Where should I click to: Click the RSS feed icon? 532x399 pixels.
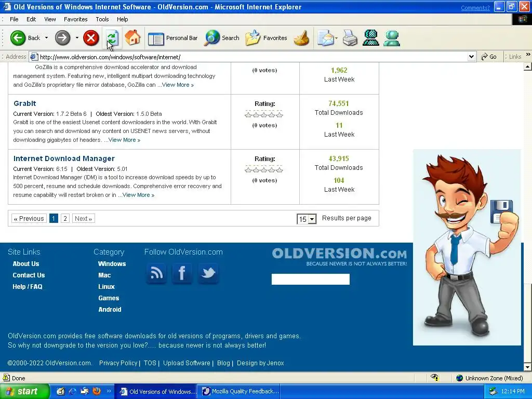[156, 273]
